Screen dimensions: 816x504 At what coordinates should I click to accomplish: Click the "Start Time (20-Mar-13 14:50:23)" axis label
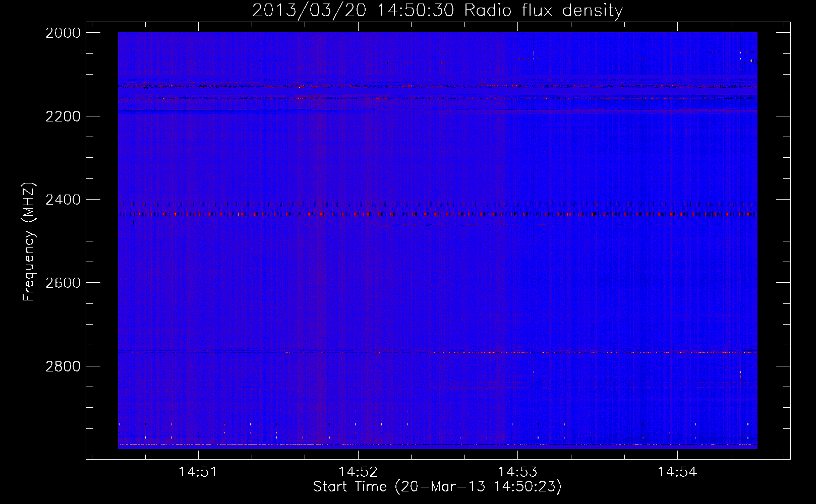pos(437,487)
